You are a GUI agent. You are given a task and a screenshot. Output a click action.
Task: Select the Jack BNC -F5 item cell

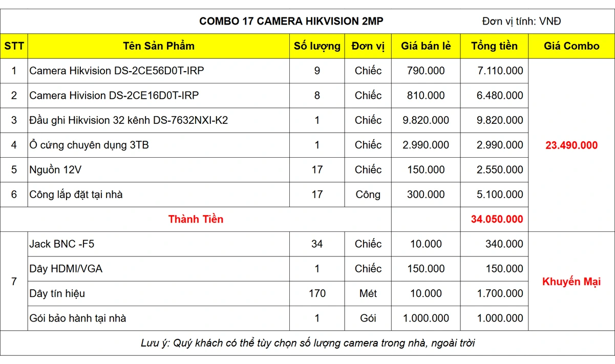(62, 244)
